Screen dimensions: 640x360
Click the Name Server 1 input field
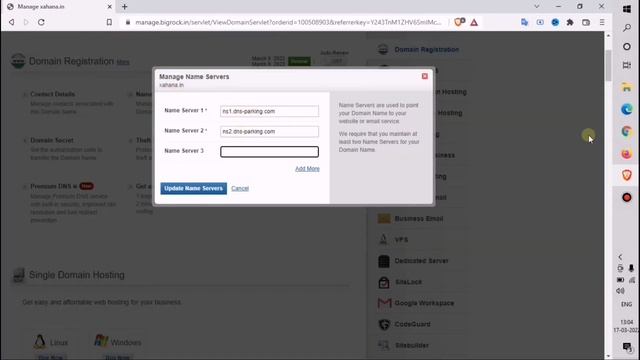(x=269, y=111)
